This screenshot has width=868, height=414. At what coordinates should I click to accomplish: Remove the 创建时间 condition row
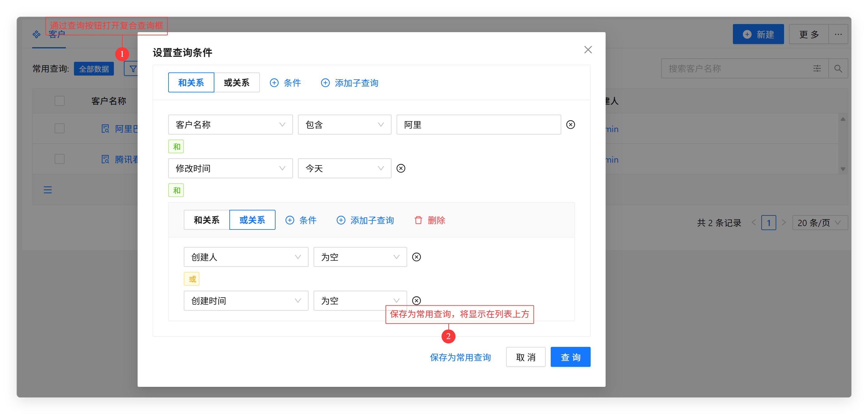point(417,300)
